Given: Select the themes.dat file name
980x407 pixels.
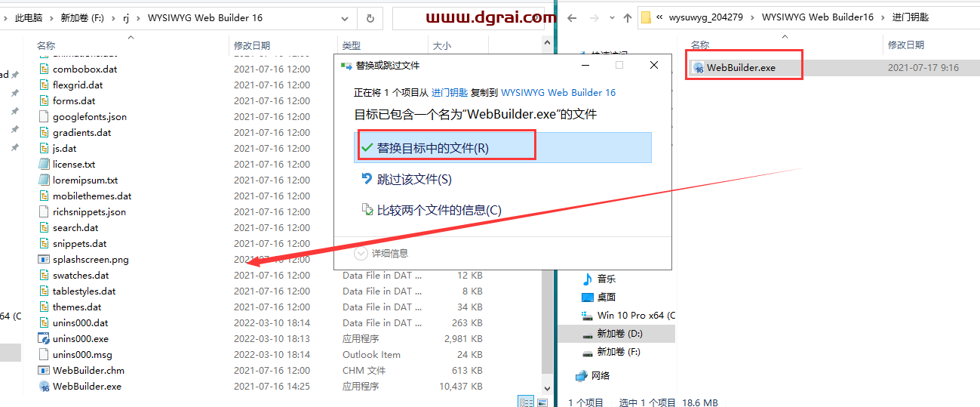Looking at the screenshot, I should pos(77,307).
